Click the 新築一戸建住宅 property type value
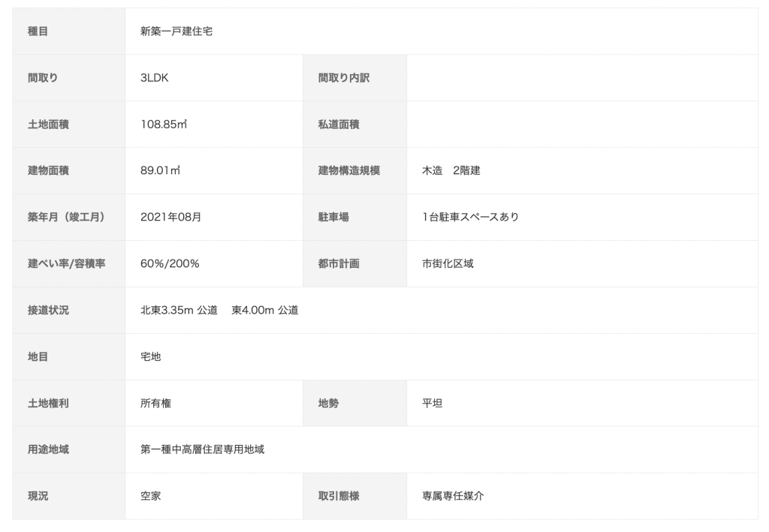Image resolution: width=769 pixels, height=532 pixels. coord(176,32)
